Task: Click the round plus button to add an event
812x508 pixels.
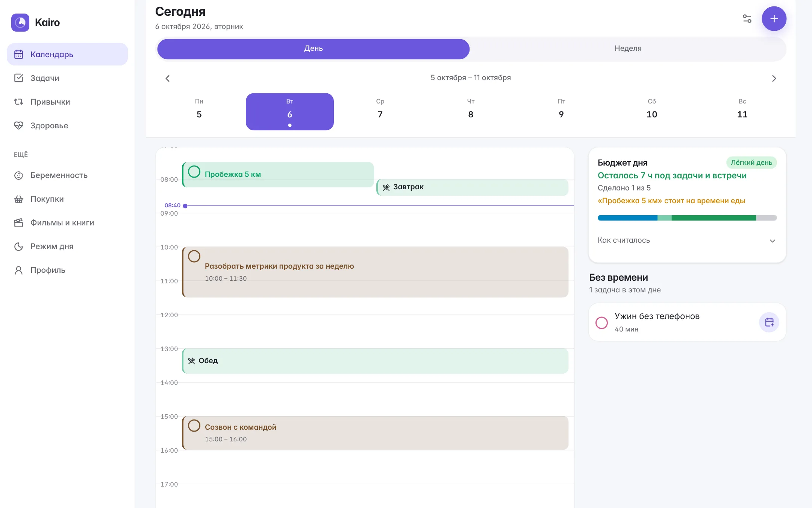Action: click(x=774, y=19)
